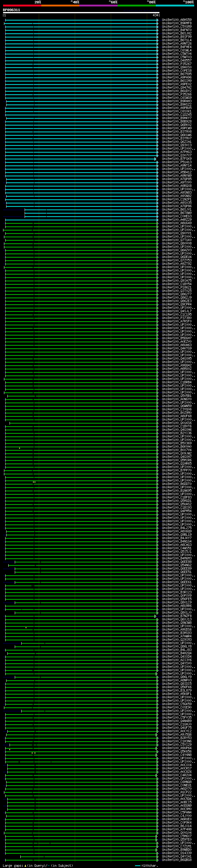This screenshot has height=868, width=197.
Task: Click the UniRef100_Q862T7 label
Action: 177,294
